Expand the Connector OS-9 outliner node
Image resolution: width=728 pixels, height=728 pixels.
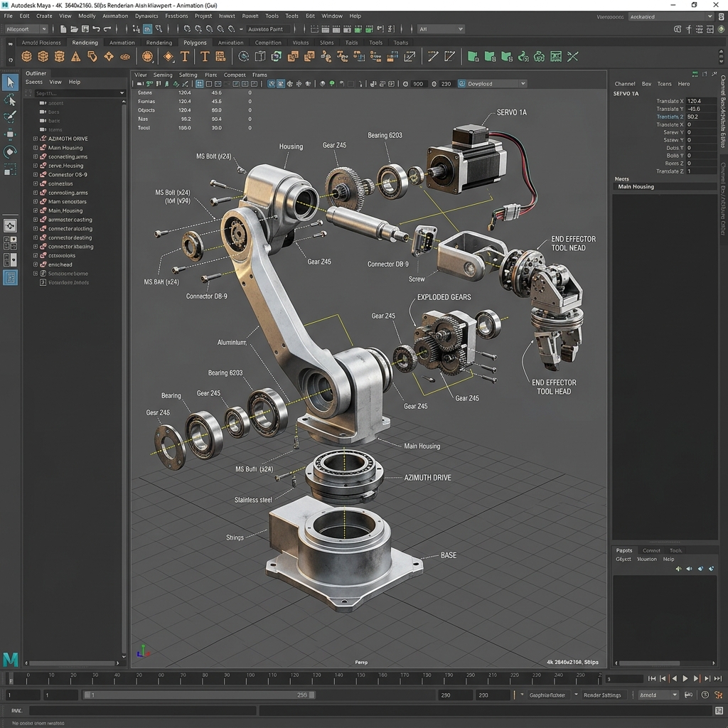pos(36,175)
